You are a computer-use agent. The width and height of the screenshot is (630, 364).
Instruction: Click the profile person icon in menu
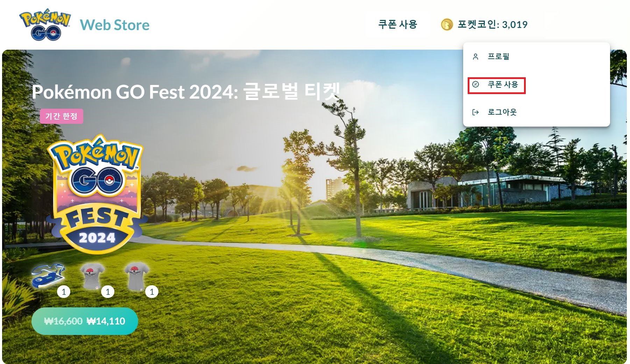click(x=475, y=57)
